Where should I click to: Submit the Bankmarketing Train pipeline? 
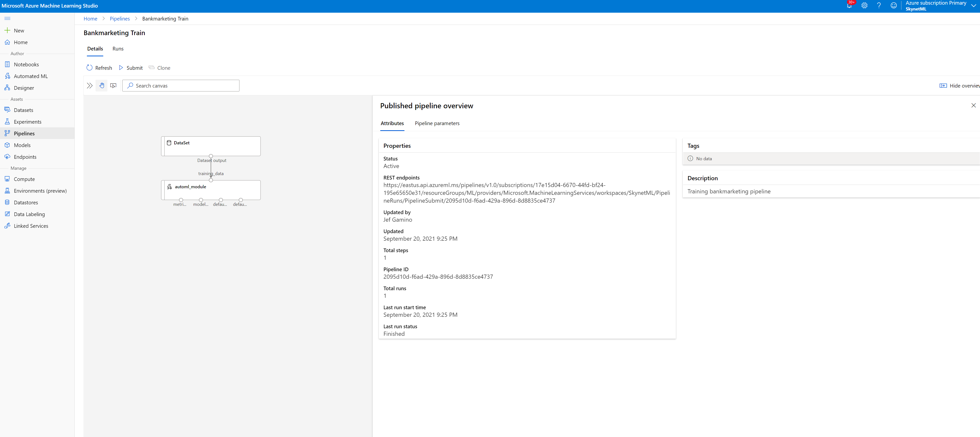tap(131, 68)
